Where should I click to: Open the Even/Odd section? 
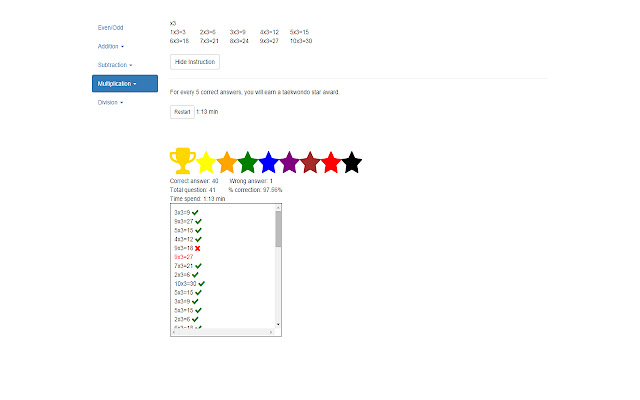point(110,28)
